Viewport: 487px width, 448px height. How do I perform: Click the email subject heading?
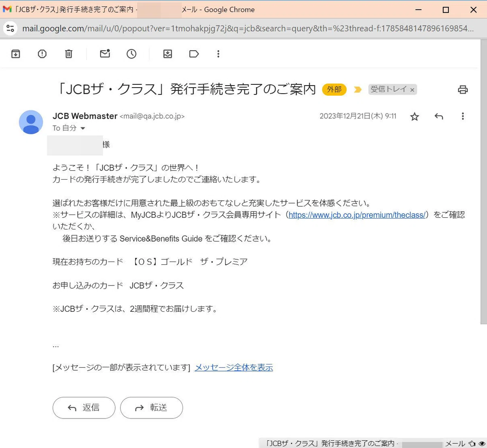click(x=185, y=89)
